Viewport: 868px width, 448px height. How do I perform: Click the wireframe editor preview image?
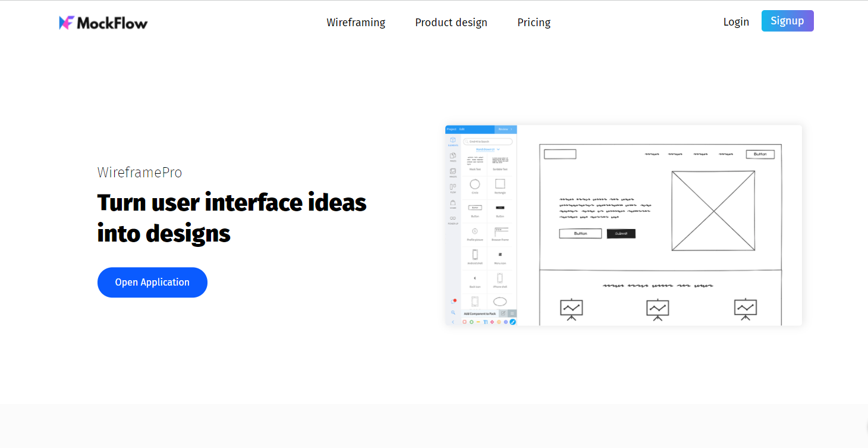tap(623, 225)
